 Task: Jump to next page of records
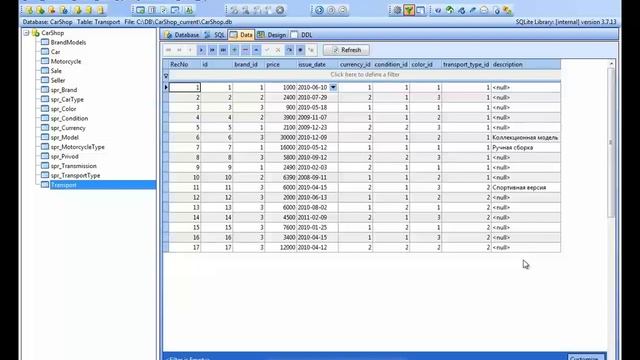coord(212,50)
